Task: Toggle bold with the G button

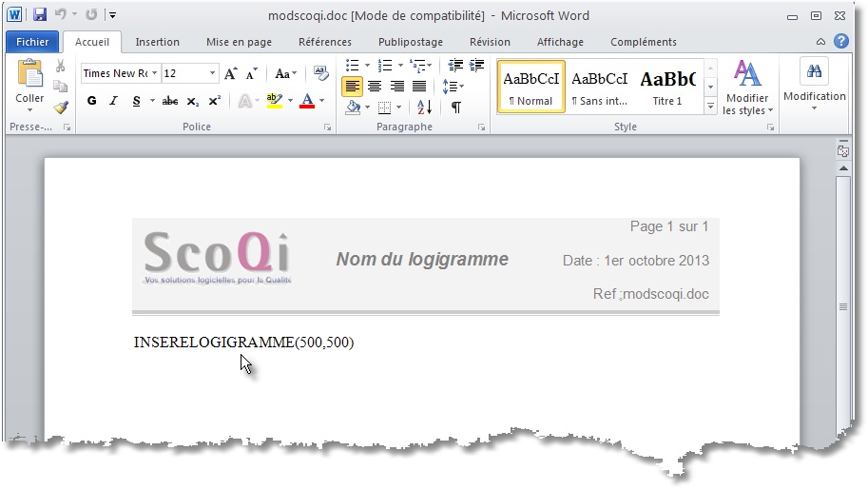Action: 92,101
